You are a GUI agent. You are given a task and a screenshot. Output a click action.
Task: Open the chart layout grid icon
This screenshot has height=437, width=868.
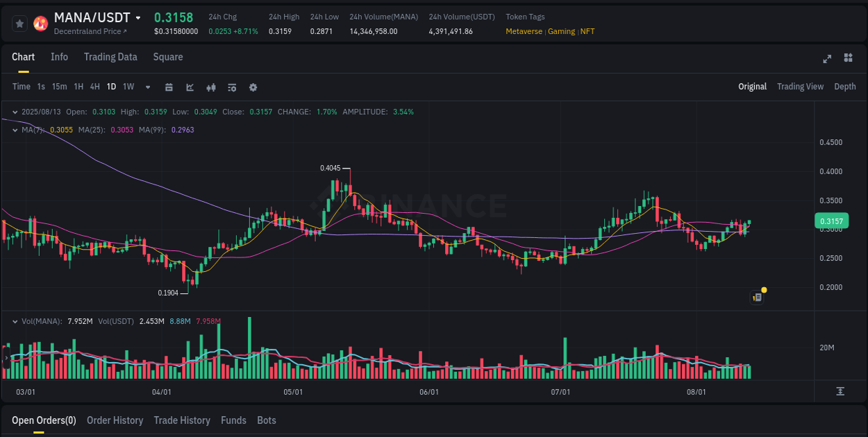point(847,59)
